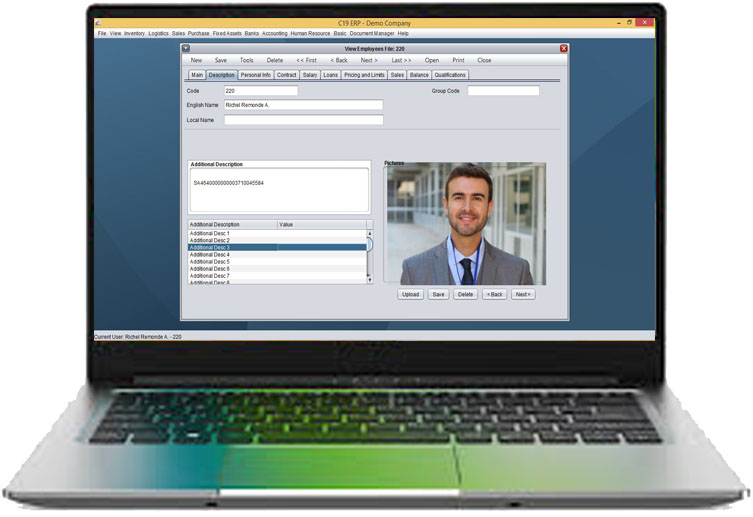This screenshot has height=517, width=753.
Task: Go to next picture with Next >
Action: point(522,294)
